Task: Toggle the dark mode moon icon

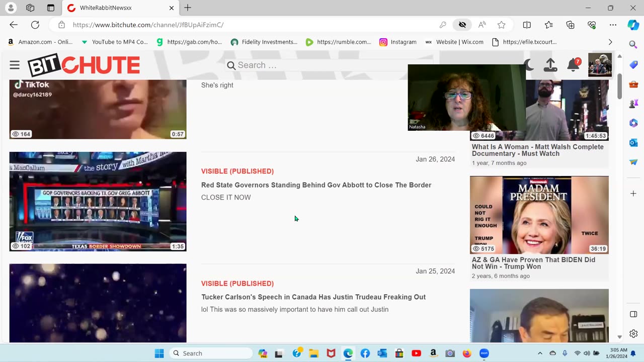Action: 529,65
